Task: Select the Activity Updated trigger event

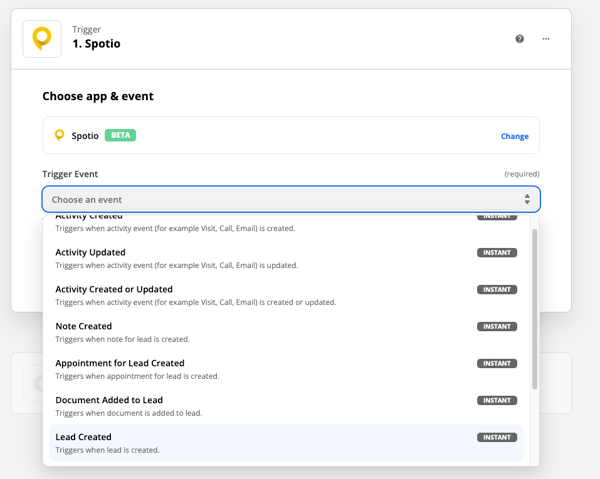Action: (286, 258)
